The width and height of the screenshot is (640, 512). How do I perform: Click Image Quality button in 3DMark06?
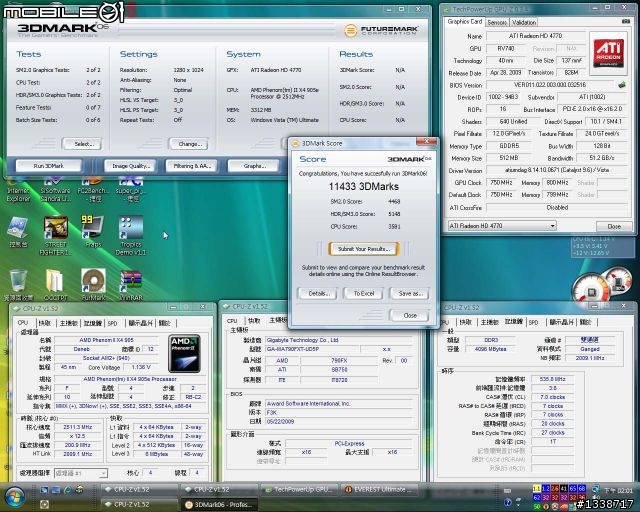pyautogui.click(x=130, y=166)
